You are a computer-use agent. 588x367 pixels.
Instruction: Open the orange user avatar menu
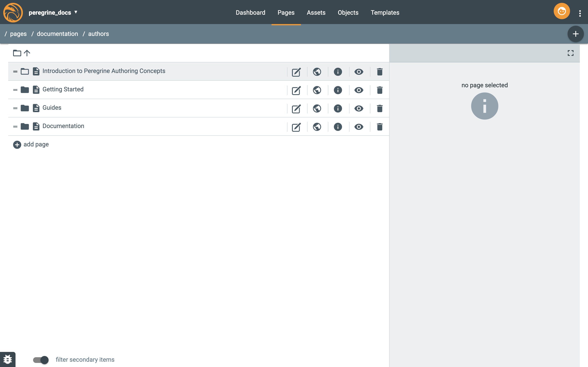click(561, 11)
